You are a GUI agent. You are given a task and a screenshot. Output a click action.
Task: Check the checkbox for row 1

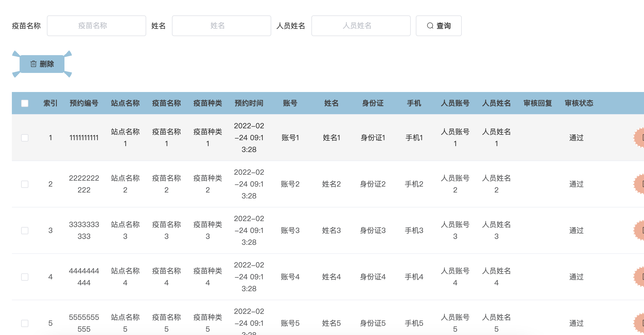(25, 138)
